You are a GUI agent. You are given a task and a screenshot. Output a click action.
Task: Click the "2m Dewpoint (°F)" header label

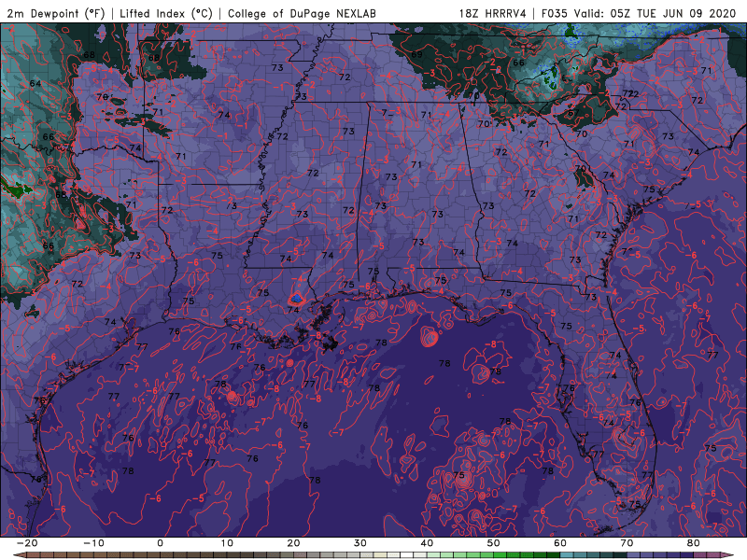(x=56, y=13)
